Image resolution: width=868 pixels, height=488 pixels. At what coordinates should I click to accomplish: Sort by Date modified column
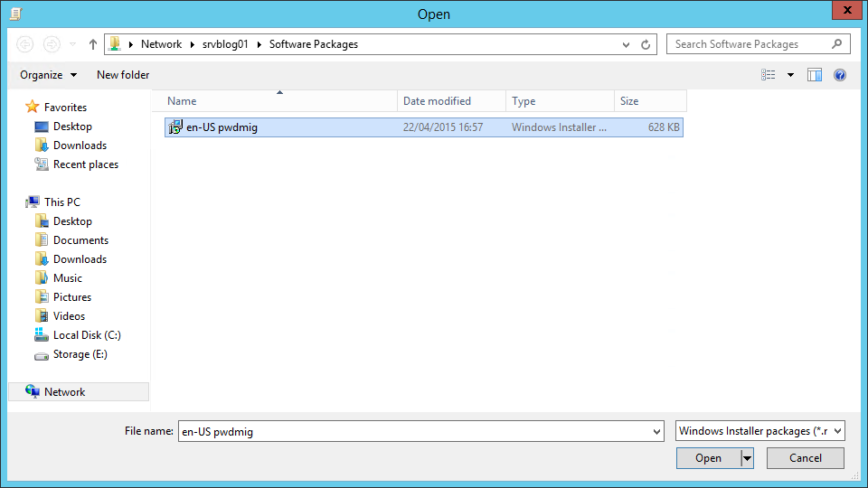tap(437, 101)
